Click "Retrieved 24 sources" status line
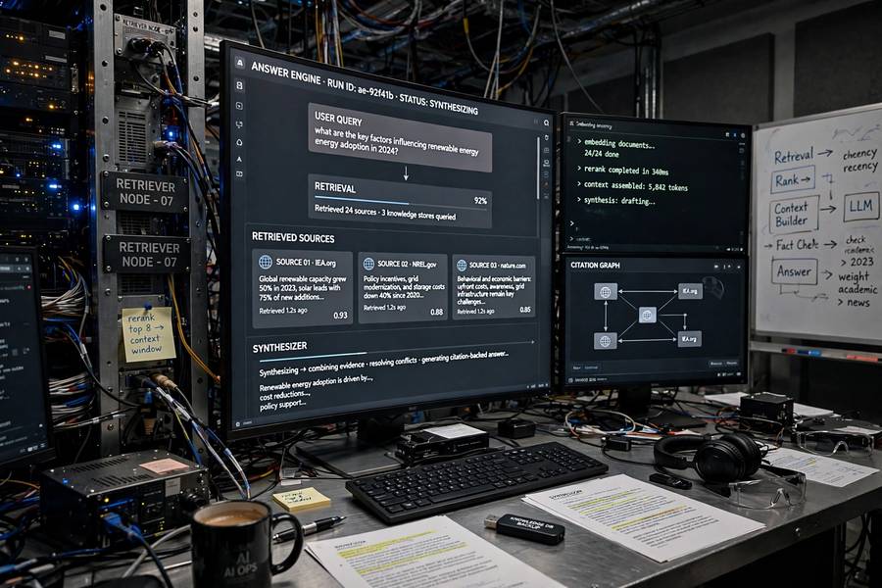This screenshot has width=882, height=588. pyautogui.click(x=385, y=213)
